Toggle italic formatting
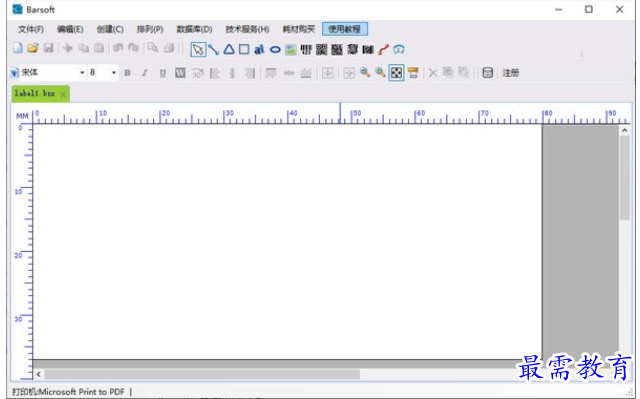This screenshot has height=399, width=640. (x=144, y=73)
